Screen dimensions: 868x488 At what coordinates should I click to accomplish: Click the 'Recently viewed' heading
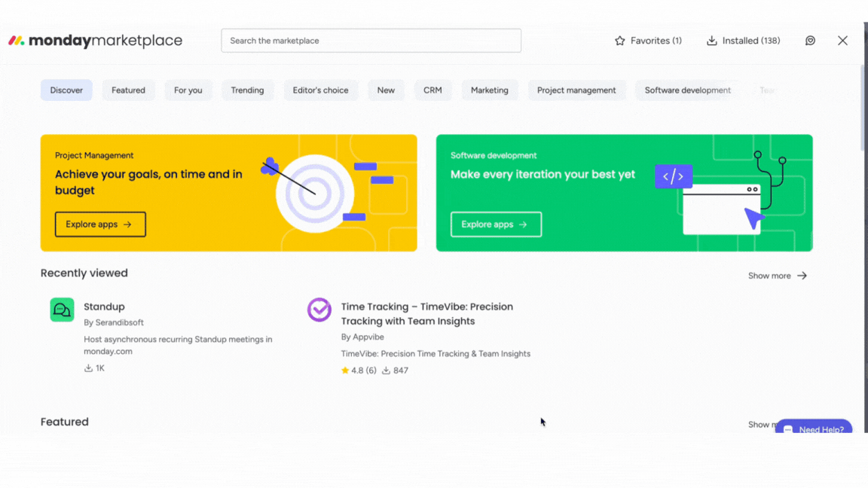(84, 273)
